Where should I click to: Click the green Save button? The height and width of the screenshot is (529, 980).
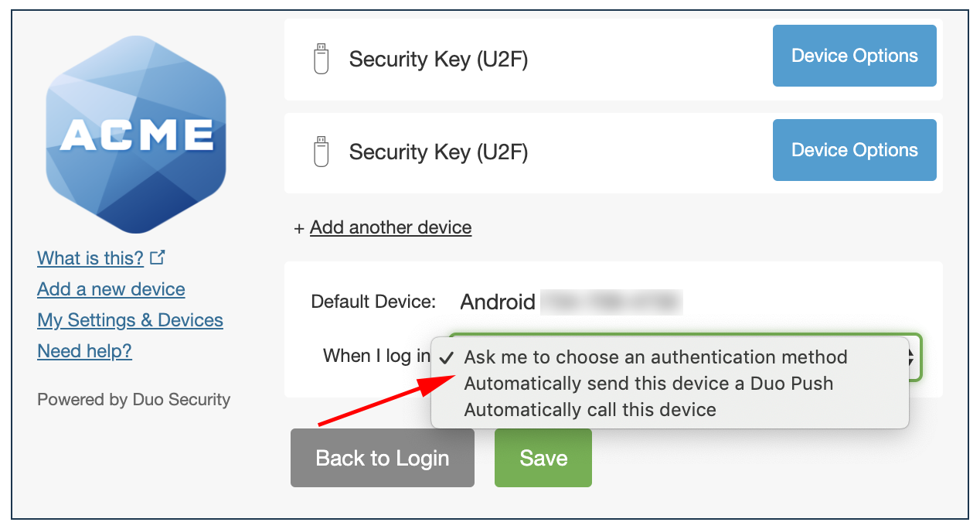pos(543,458)
